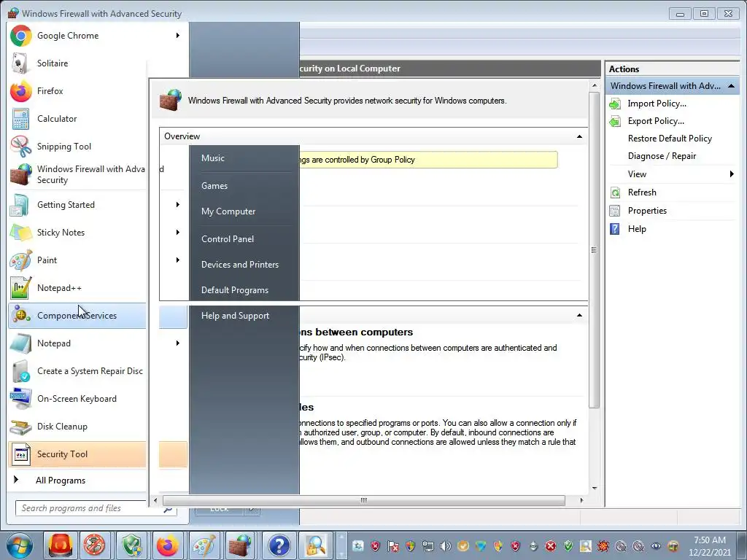Open the red siren taskbar icon
Screen dimensions: 747x560
[59, 545]
